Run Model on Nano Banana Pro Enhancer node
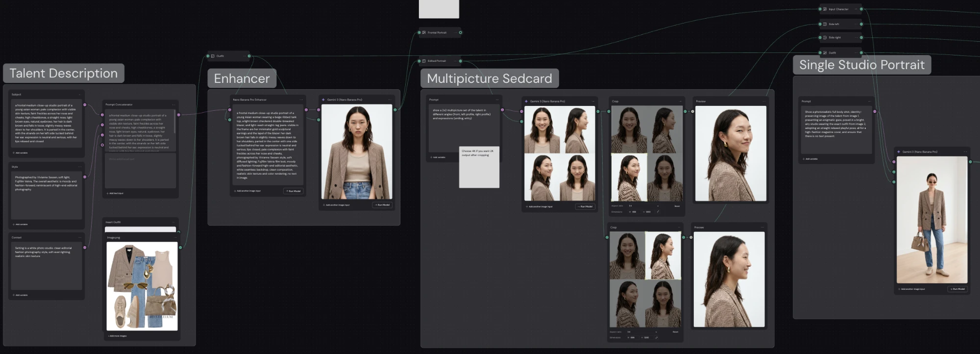Screen dimensions: 980x354 coord(294,191)
